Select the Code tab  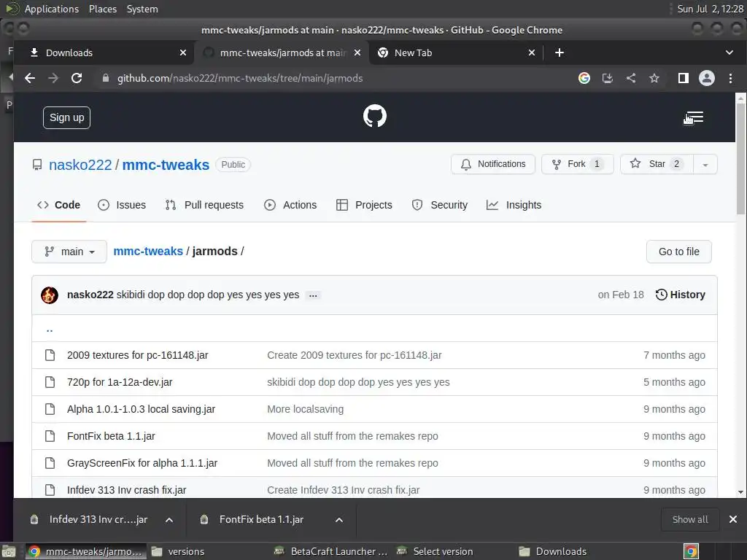[58, 205]
